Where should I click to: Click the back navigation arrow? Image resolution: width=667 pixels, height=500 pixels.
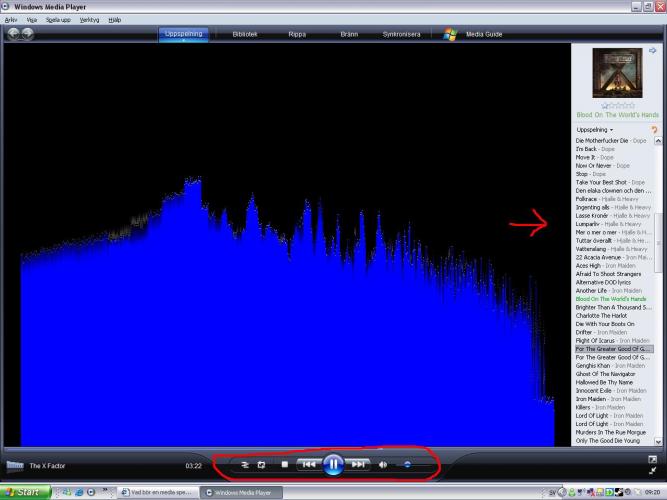13,34
